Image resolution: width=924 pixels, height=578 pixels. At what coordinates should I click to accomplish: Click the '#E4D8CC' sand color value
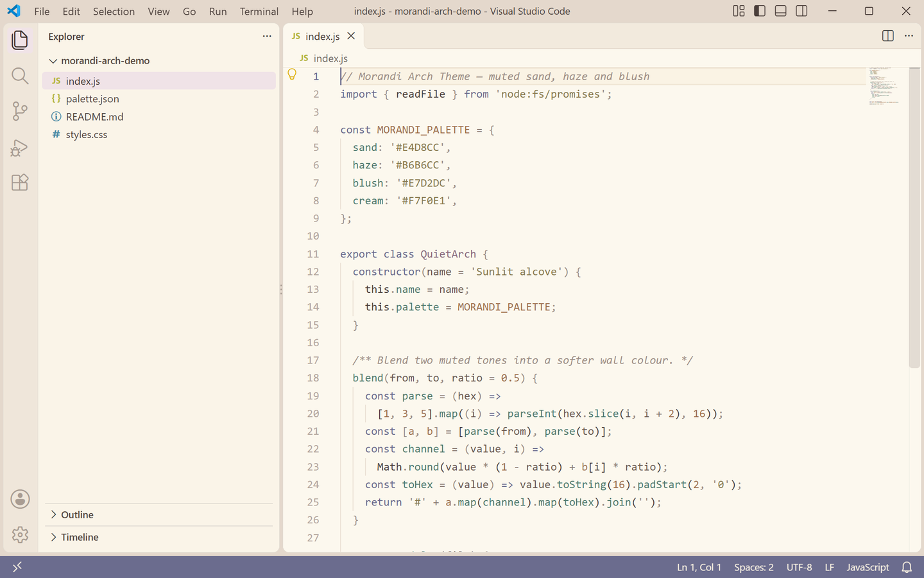coord(418,148)
